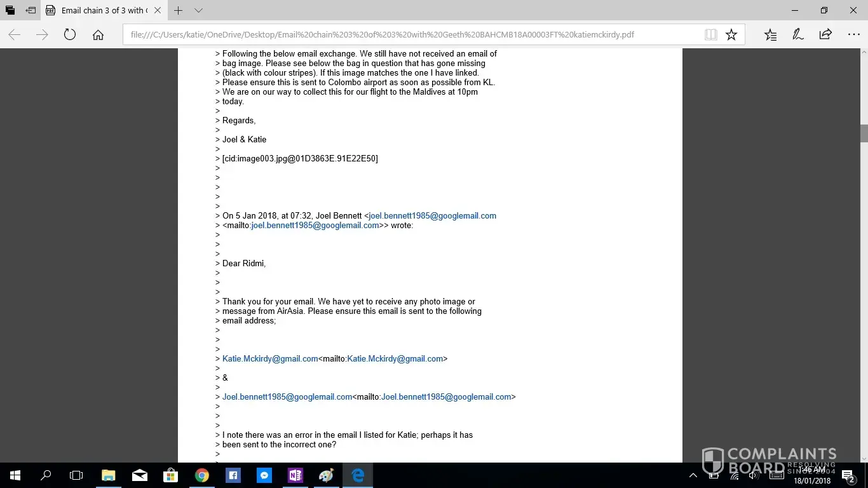Click the "Dear Ridmi," greeting
Screen dimensions: 868x488
244,264
